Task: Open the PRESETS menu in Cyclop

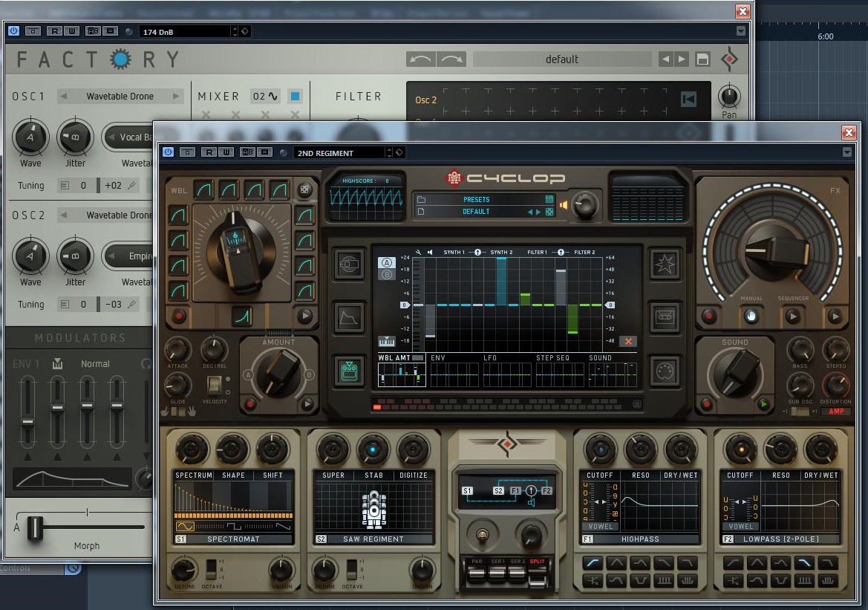Action: coord(477,199)
